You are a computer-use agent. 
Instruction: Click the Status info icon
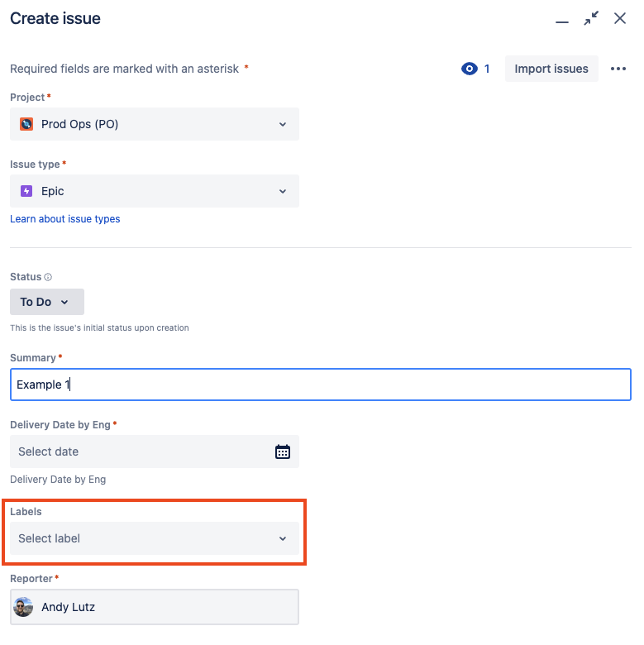(x=48, y=277)
